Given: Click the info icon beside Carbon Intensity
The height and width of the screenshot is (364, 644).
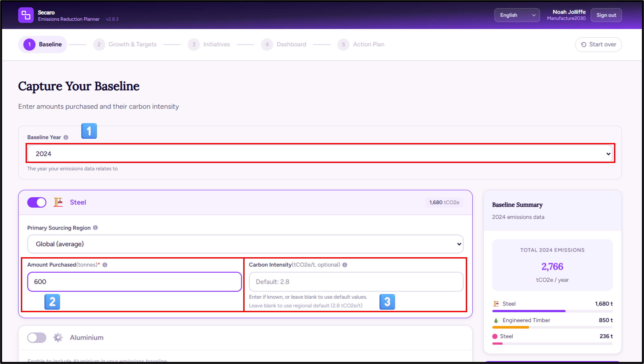Looking at the screenshot, I should [x=345, y=265].
